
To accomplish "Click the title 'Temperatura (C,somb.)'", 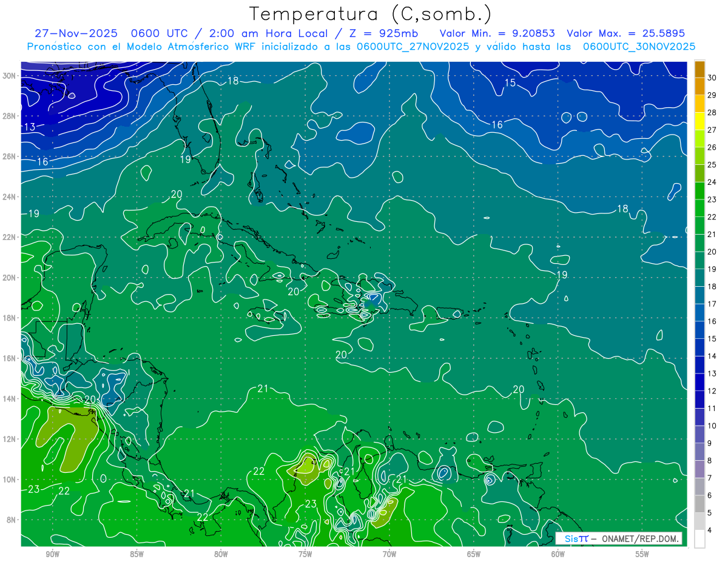I will [371, 15].
